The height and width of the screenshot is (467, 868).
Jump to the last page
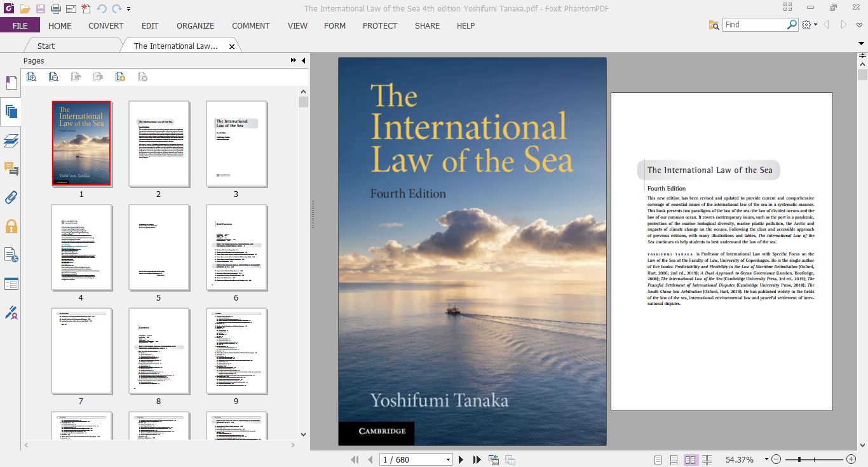[477, 459]
